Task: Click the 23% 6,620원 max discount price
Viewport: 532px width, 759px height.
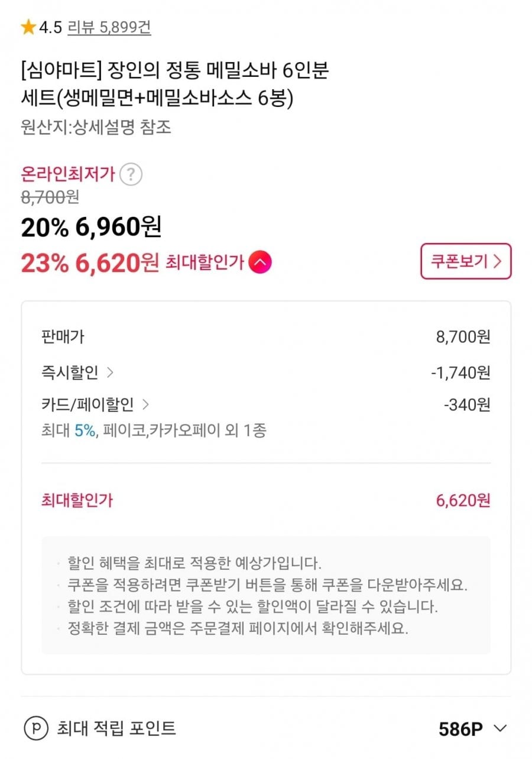Action: click(x=90, y=262)
